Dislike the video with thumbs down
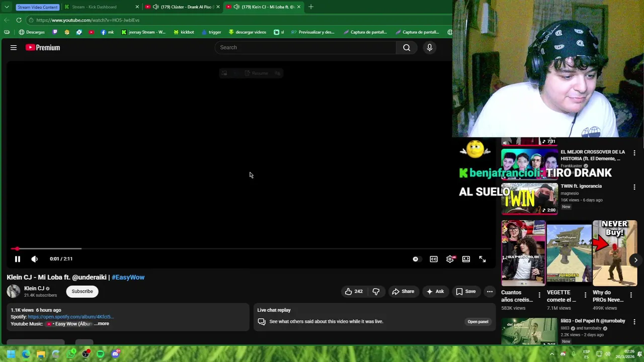The width and height of the screenshot is (644, 362). coord(376,291)
